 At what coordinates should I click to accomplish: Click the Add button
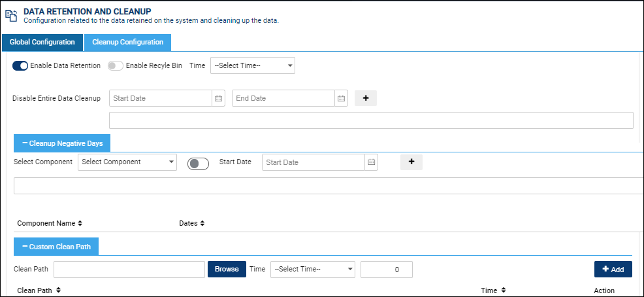(613, 270)
